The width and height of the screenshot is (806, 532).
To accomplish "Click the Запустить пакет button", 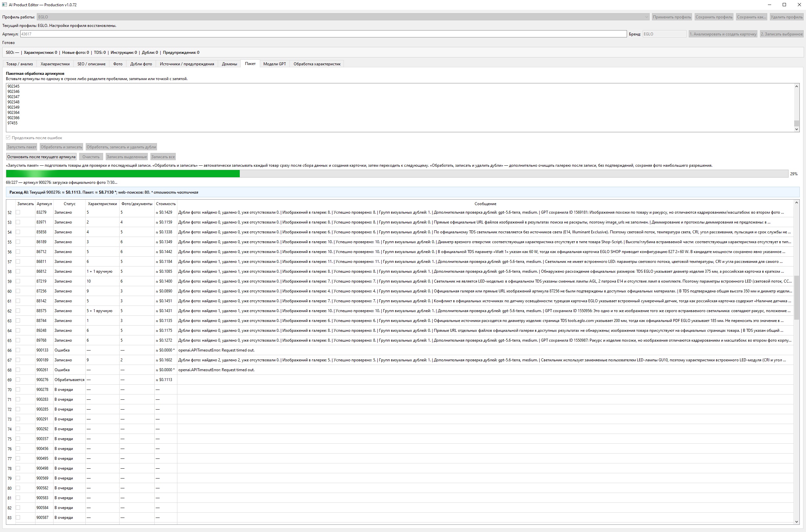I will point(22,147).
